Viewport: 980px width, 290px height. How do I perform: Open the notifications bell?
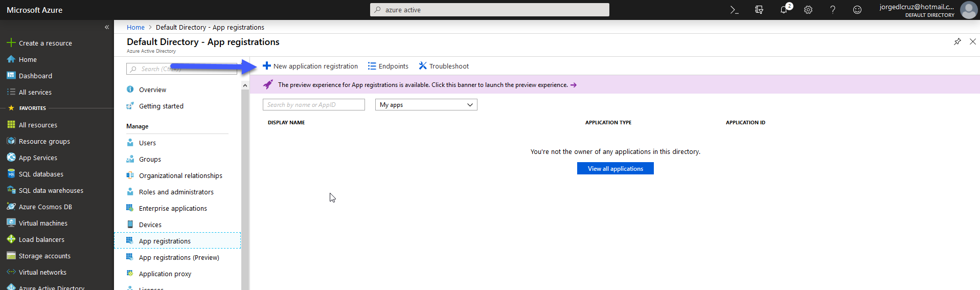pyautogui.click(x=784, y=10)
